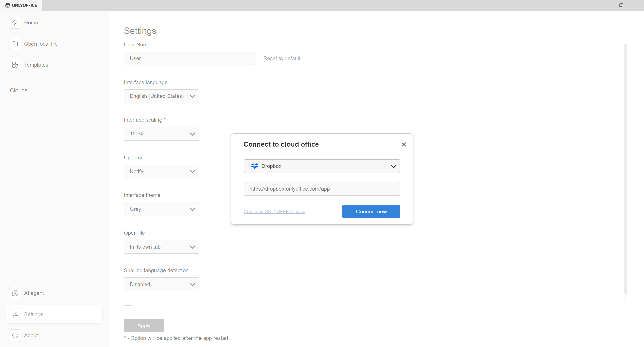The height and width of the screenshot is (347, 644).
Task: Click Reset to default next to User Name
Action: click(x=281, y=58)
